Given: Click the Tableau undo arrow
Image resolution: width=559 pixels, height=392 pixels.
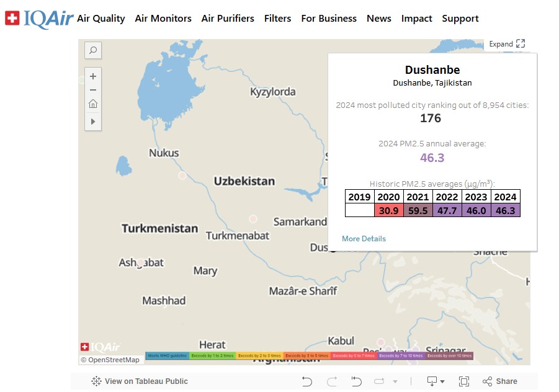Looking at the screenshot, I should coord(306,381).
